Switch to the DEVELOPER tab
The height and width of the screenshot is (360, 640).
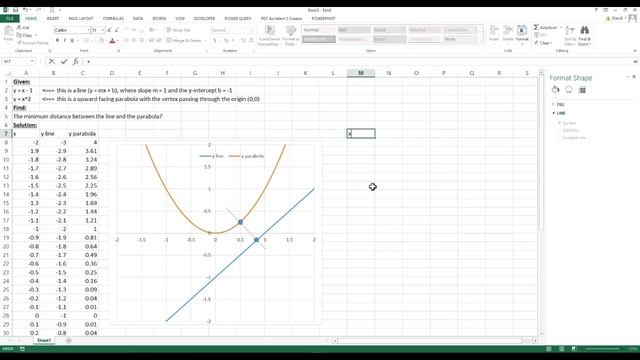click(x=204, y=18)
